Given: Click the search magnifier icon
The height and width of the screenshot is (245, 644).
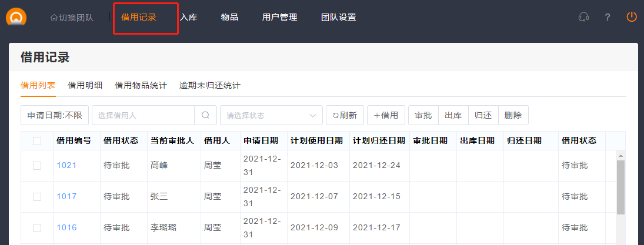Looking at the screenshot, I should (205, 115).
